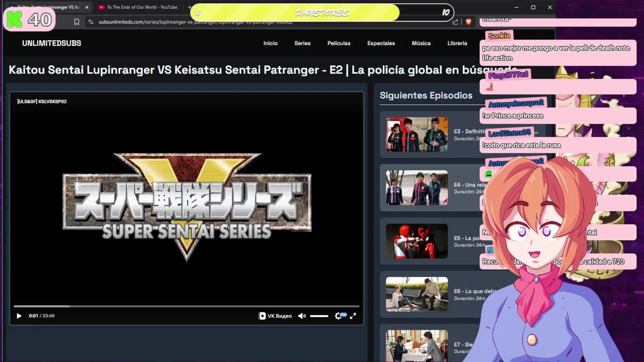Adjust the video volume slider
Image resolution: width=644 pixels, height=362 pixels.
coord(319,316)
